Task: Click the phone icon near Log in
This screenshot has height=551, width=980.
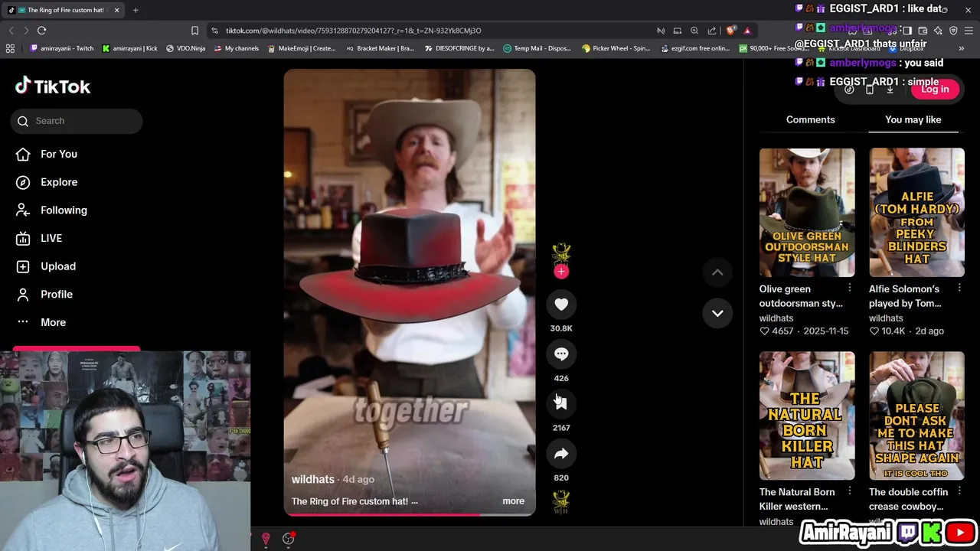Action: 870,90
